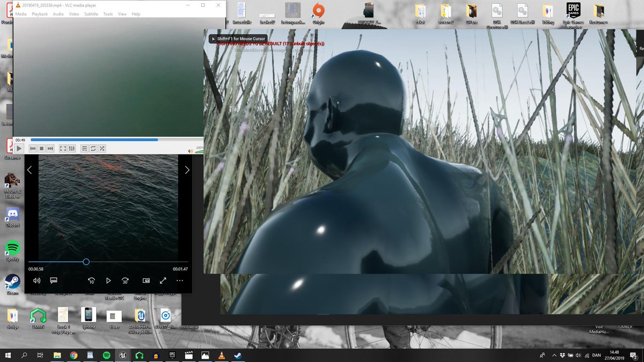Open the Origin desktop shortcut
Screen dimensions: 644x362
(x=318, y=13)
